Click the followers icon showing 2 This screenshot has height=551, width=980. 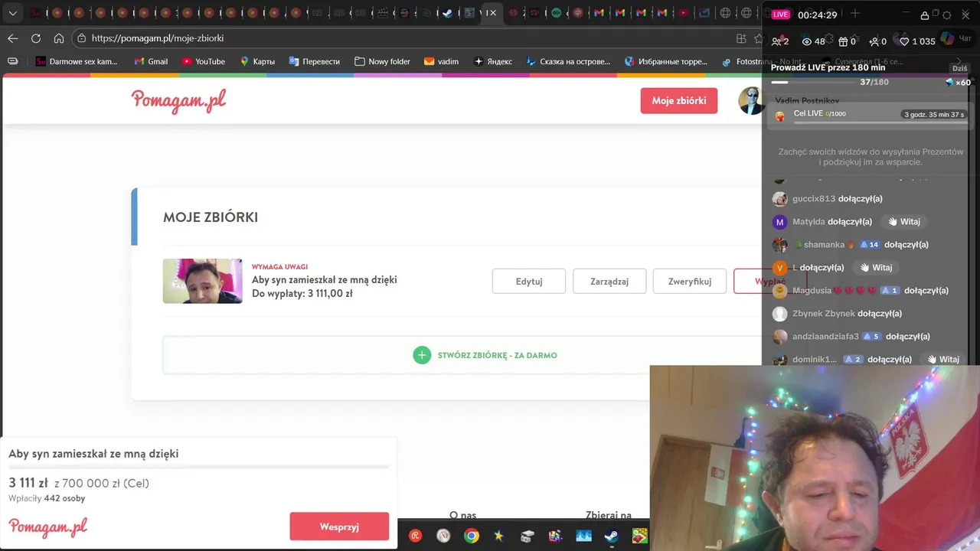point(776,41)
